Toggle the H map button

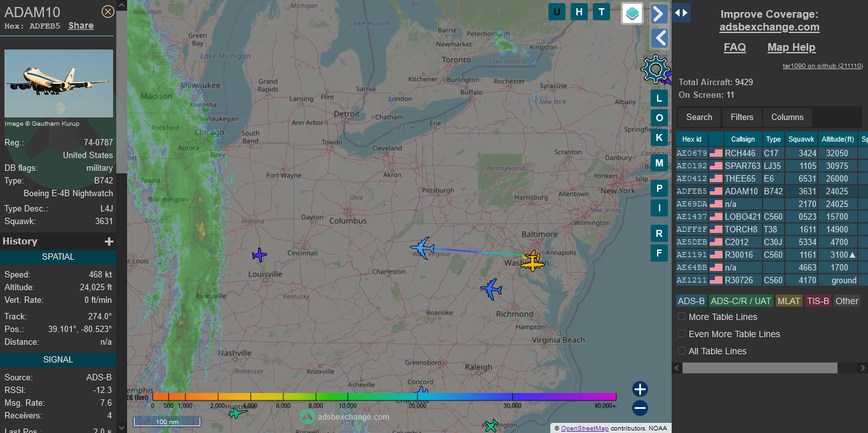(579, 11)
